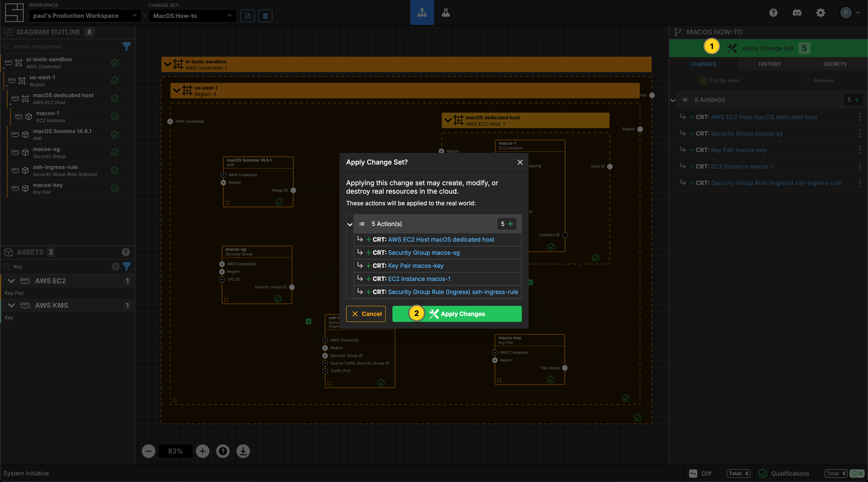Open menu for AWS EC2 Host action row

click(x=860, y=117)
